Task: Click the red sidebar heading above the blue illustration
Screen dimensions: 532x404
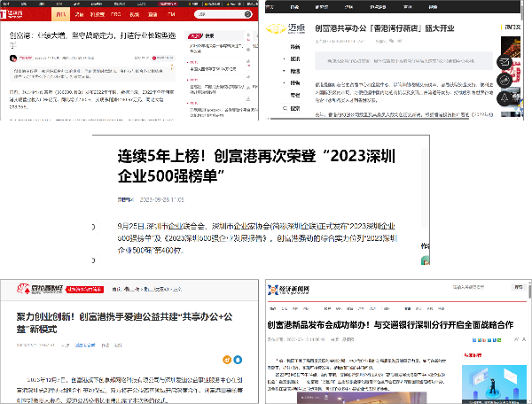Action: [473, 355]
